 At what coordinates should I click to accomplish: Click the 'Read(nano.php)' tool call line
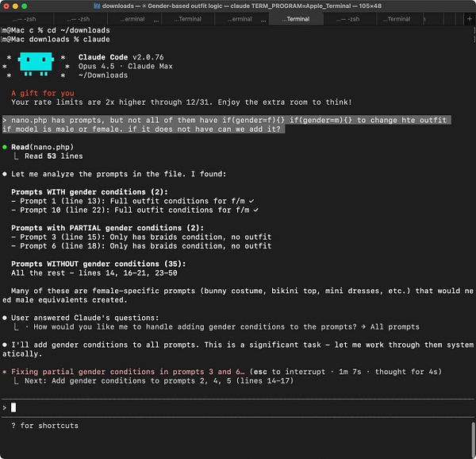tap(38, 147)
